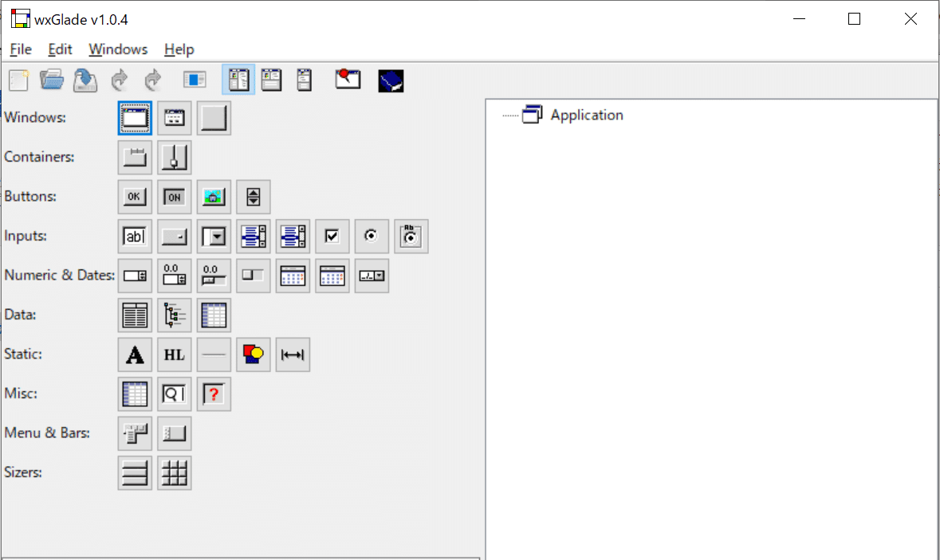Add a Checkbox input widget
Screen dimensions: 940x560
click(x=332, y=237)
